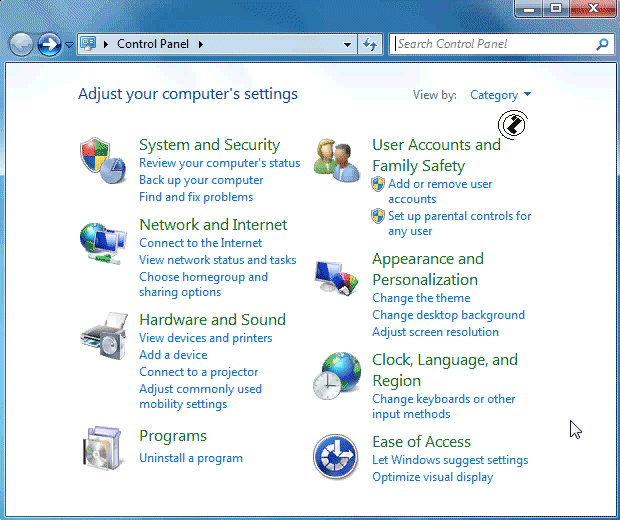Open the recent pages dropdown arrow
620x520 pixels.
[x=69, y=44]
